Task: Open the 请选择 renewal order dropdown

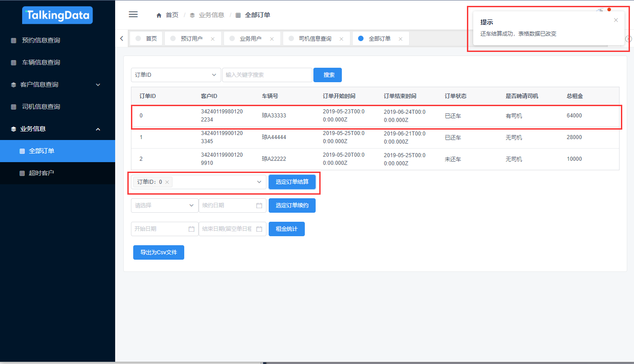Action: 164,205
